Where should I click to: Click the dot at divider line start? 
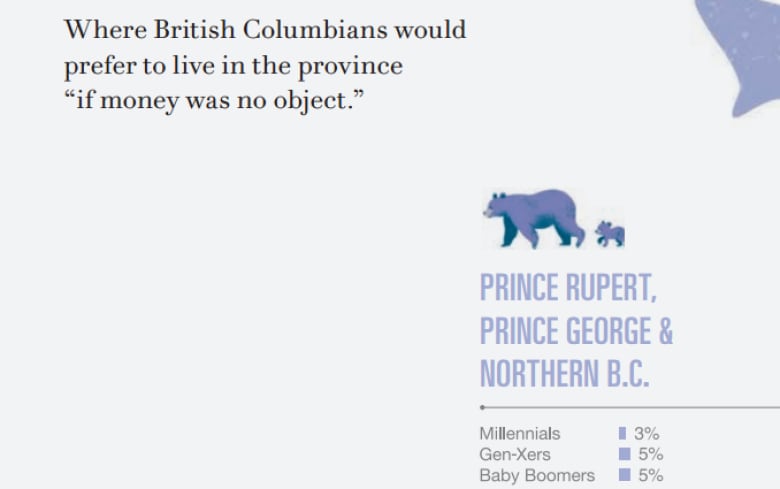pyautogui.click(x=482, y=407)
